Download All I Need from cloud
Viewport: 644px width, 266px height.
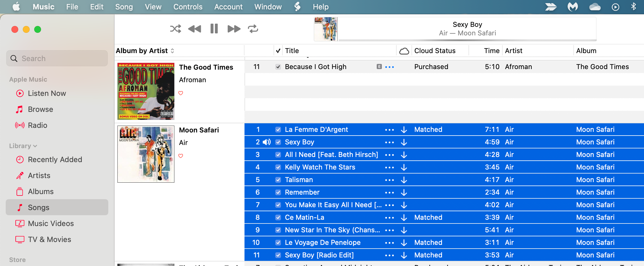click(x=404, y=155)
